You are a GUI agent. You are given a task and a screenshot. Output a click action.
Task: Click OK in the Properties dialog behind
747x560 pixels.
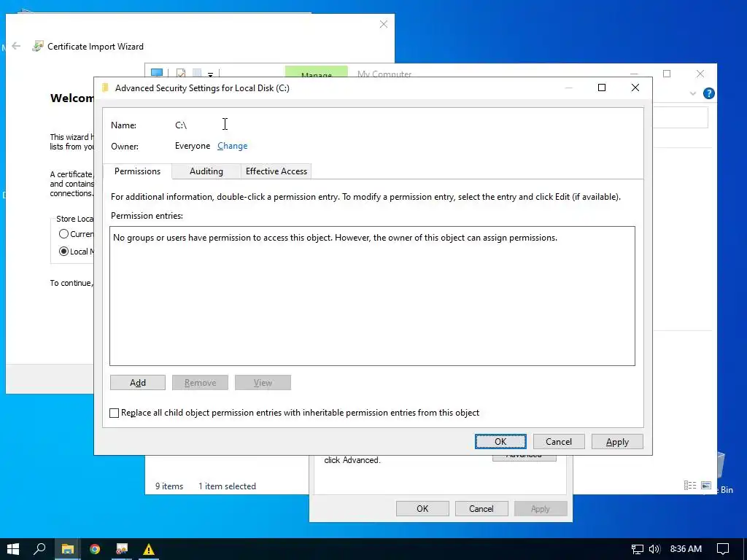click(x=422, y=508)
